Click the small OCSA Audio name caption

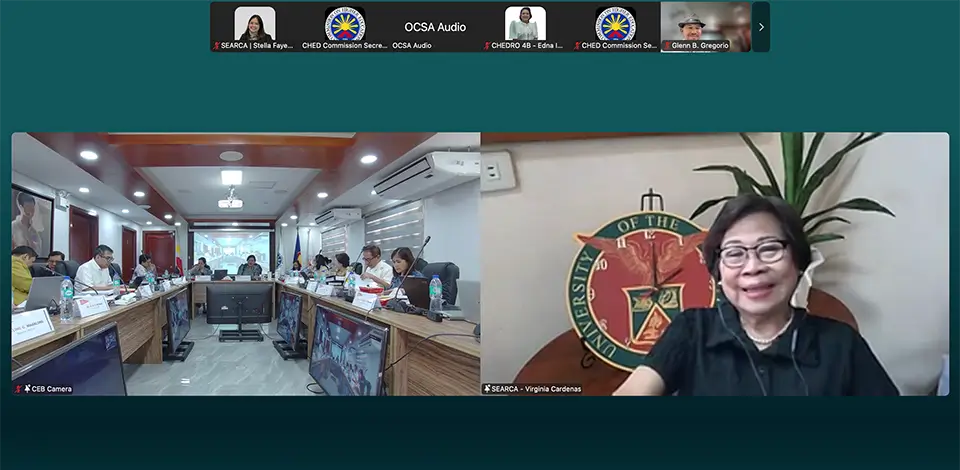pos(411,46)
